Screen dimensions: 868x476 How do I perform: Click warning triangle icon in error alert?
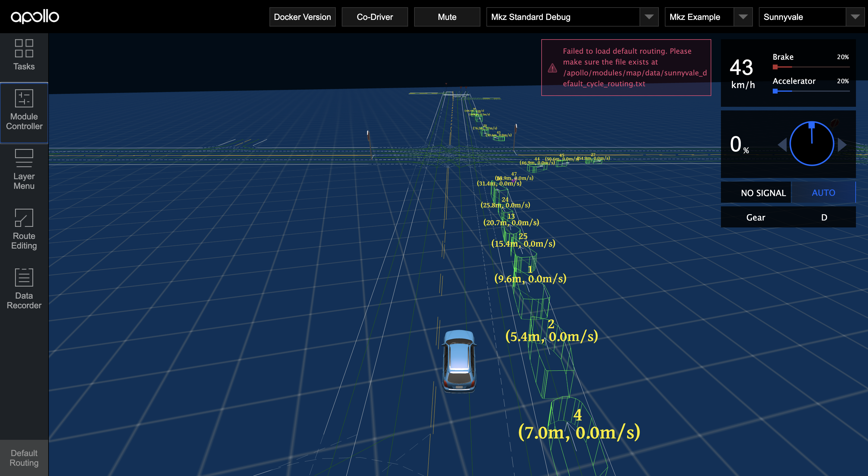pyautogui.click(x=552, y=68)
